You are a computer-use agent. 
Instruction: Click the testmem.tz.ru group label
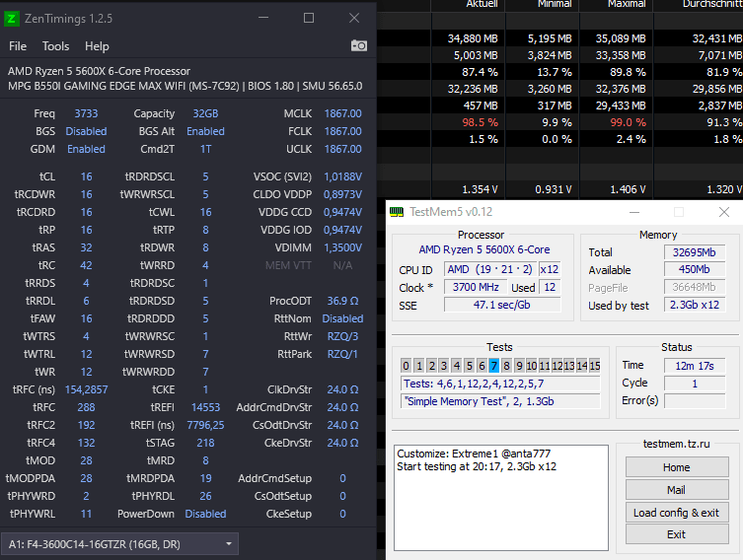(x=676, y=444)
